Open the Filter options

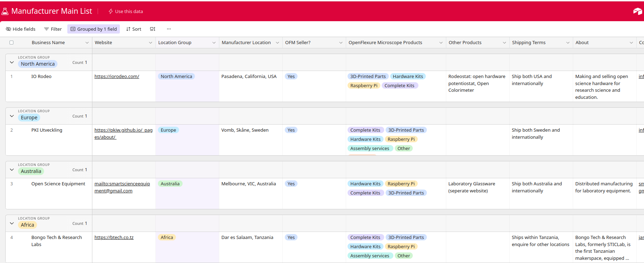[x=53, y=29]
